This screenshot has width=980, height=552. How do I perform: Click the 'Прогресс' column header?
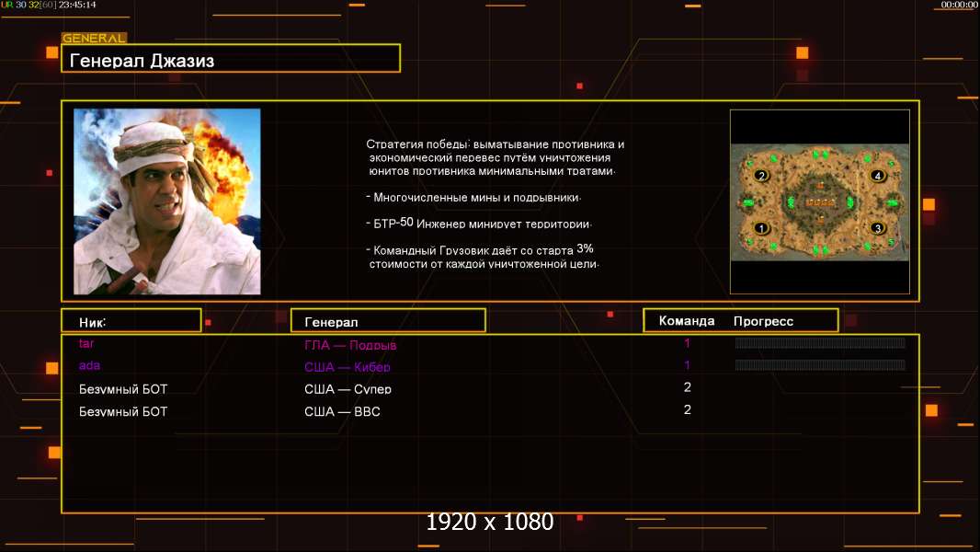763,321
